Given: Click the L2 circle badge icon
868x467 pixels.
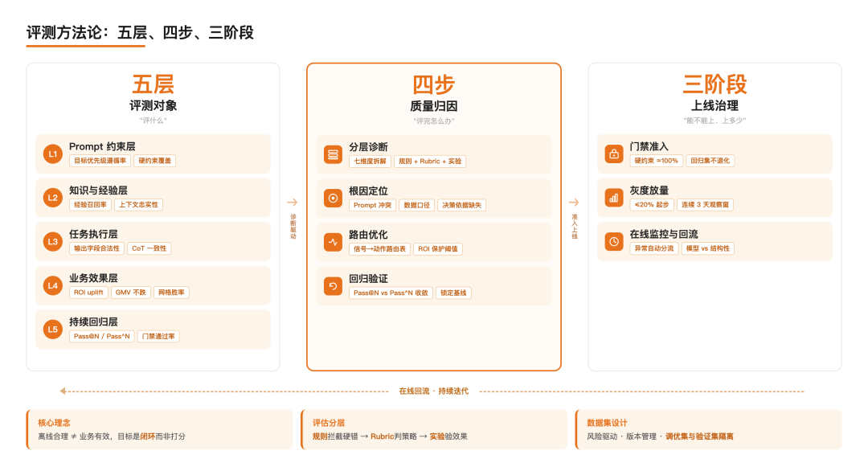Looking at the screenshot, I should click(52, 198).
